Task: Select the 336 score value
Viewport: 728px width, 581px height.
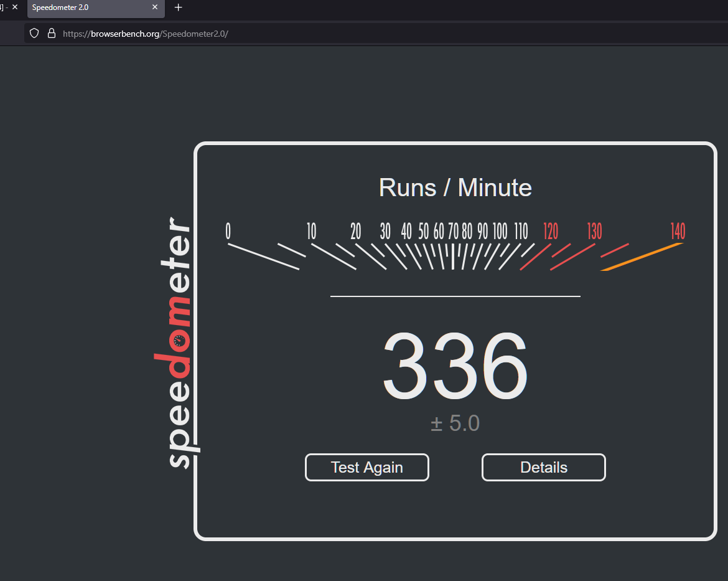Action: [x=455, y=366]
